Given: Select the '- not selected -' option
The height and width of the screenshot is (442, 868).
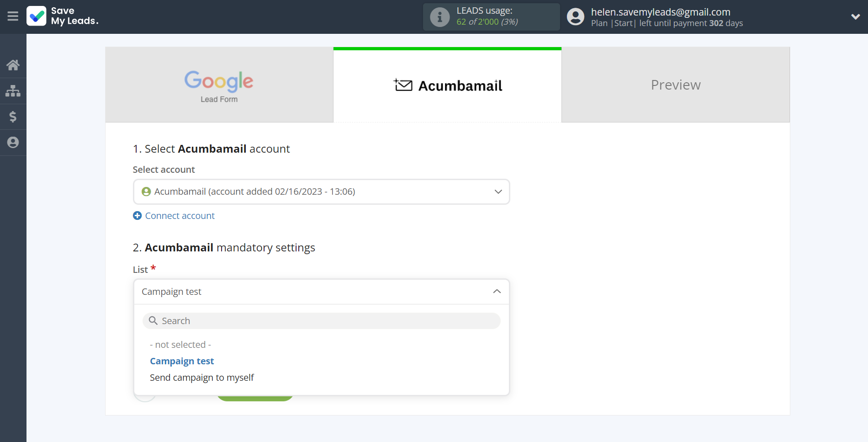Looking at the screenshot, I should coord(180,345).
